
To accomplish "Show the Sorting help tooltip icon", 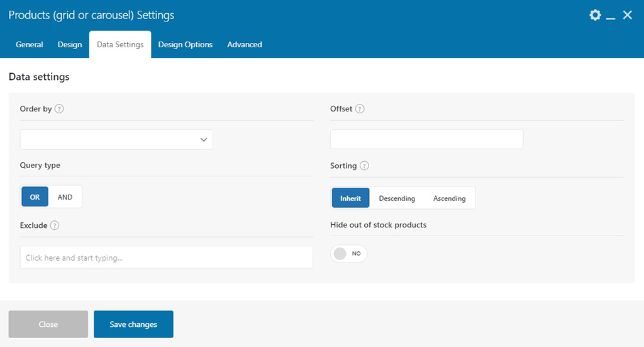I will [x=364, y=166].
